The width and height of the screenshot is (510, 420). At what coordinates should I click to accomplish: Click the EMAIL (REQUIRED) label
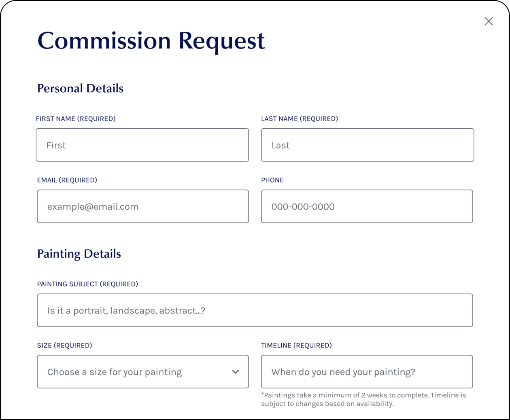(67, 180)
